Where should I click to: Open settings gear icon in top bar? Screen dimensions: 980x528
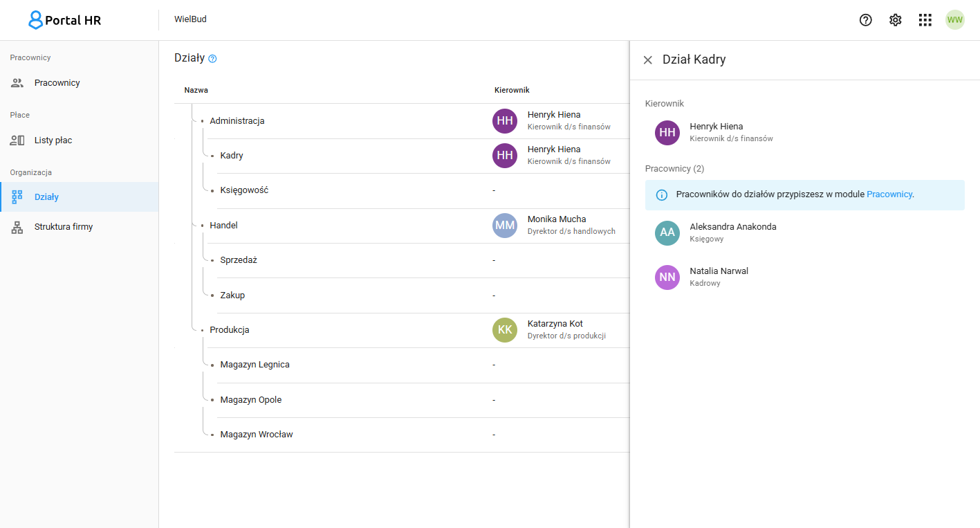pyautogui.click(x=895, y=20)
